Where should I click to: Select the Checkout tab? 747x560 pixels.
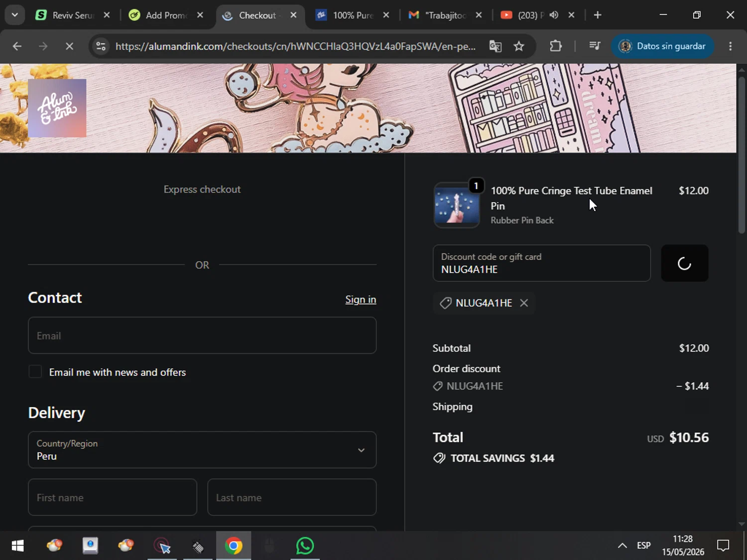click(x=257, y=15)
